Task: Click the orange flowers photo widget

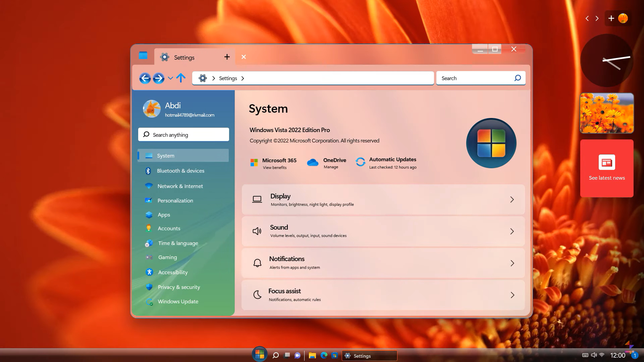Action: pyautogui.click(x=607, y=113)
